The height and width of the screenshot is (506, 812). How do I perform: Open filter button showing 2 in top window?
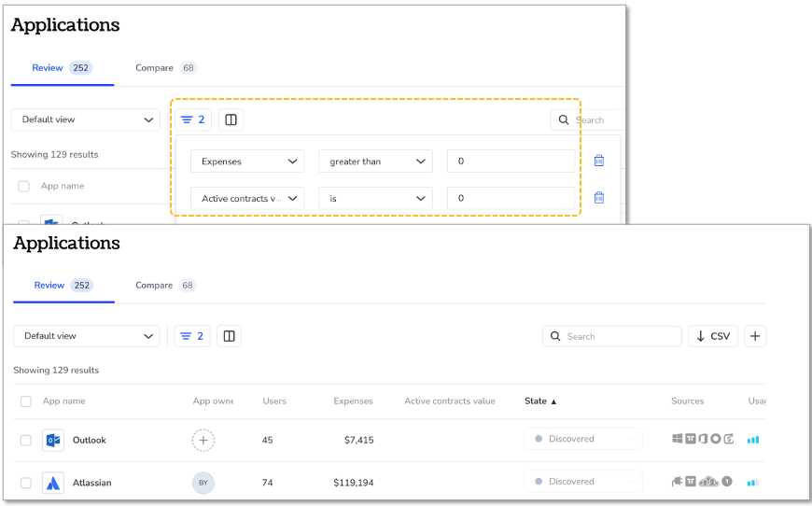[x=192, y=119]
